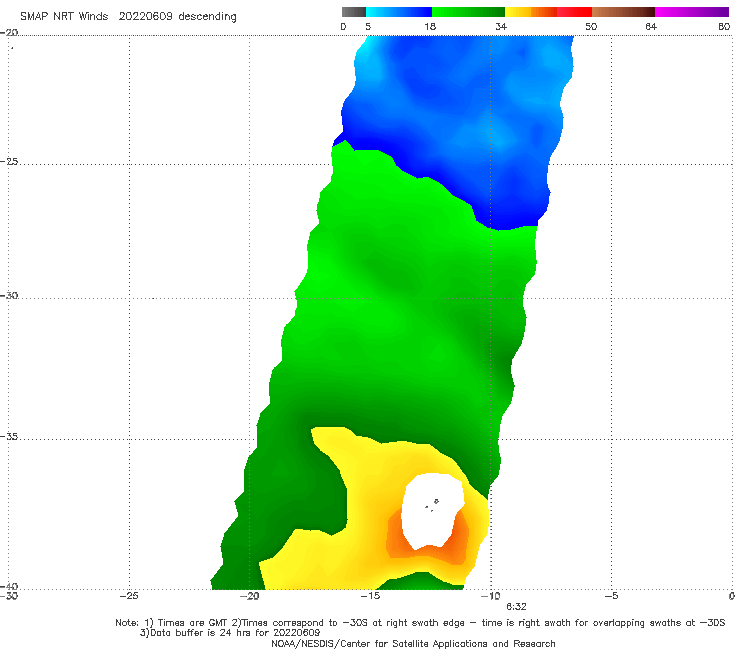740x650 pixels.
Task: Select the magenta-purple segment of the color bar
Action: [x=692, y=12]
